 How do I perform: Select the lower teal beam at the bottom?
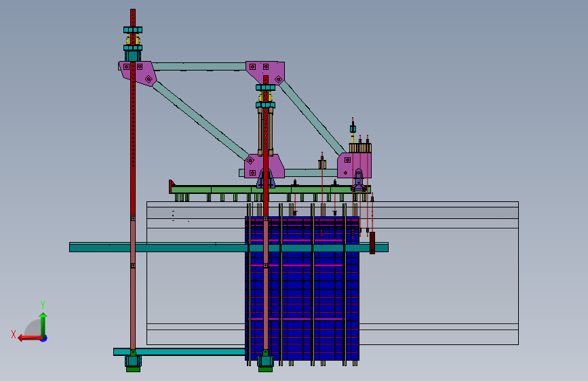pos(179,352)
